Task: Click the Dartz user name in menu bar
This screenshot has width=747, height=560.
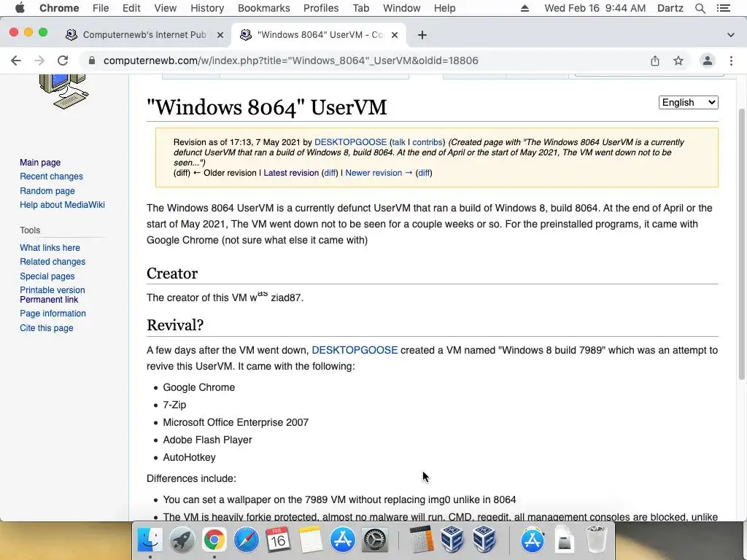Action: pyautogui.click(x=670, y=8)
